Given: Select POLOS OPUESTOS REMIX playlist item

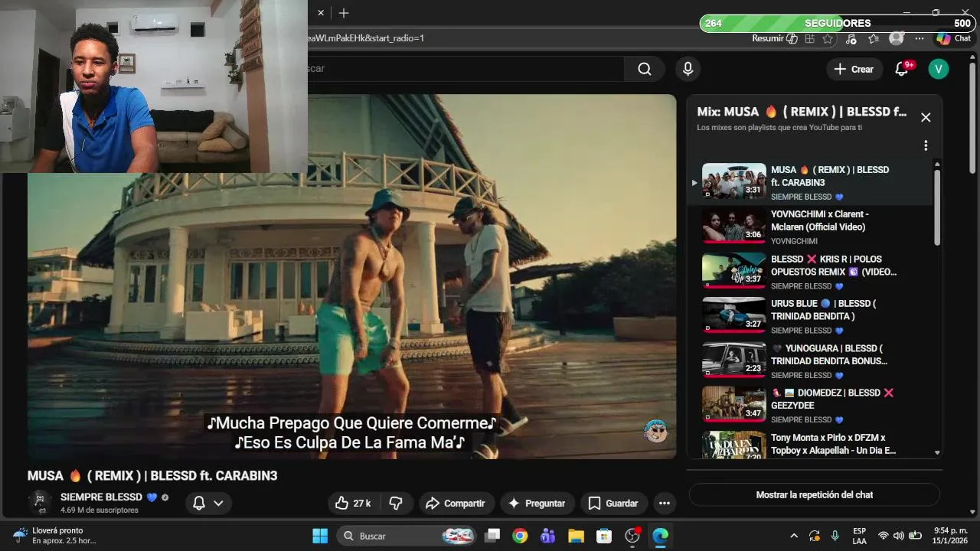Looking at the screenshot, I should (812, 272).
